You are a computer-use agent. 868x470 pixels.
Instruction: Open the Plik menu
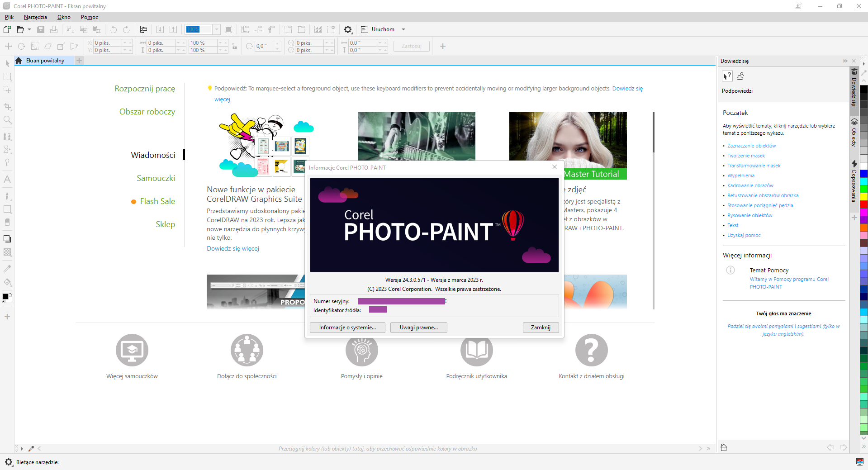click(9, 17)
